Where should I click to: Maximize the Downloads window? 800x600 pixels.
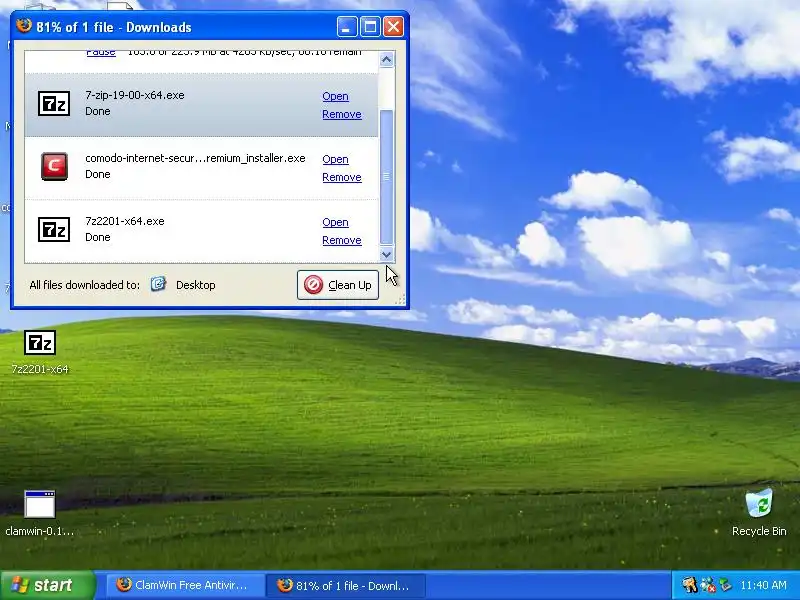coord(370,27)
